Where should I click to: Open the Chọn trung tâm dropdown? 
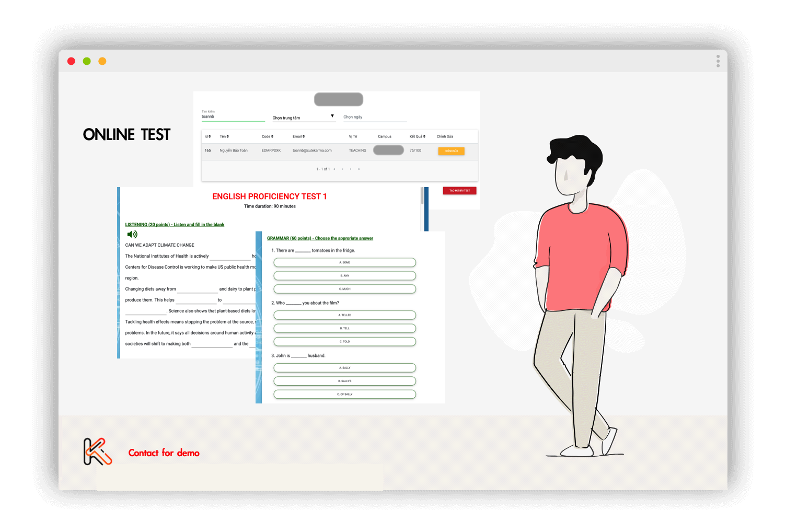(x=303, y=118)
